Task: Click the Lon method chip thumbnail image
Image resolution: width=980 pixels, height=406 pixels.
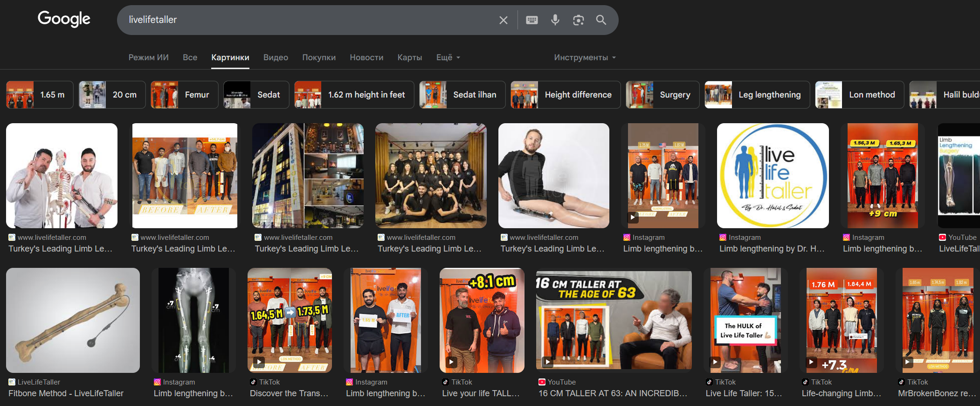Action: tap(828, 95)
